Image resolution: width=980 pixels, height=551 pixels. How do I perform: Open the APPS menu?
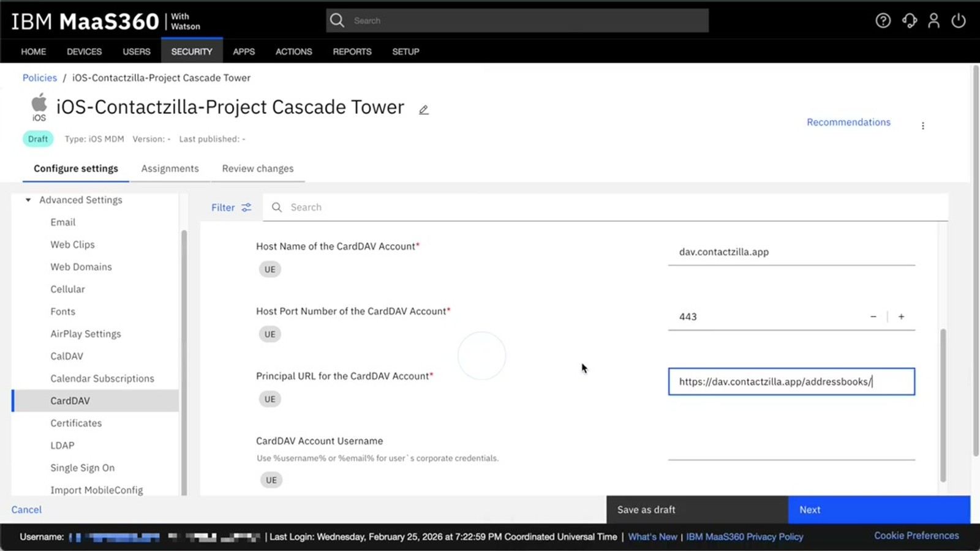pos(244,51)
